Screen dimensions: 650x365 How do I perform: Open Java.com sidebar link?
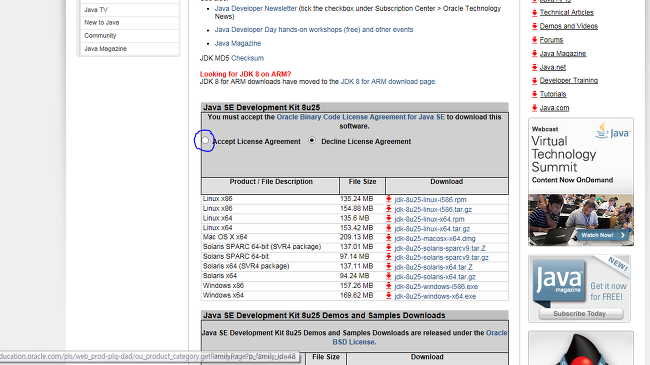point(554,108)
